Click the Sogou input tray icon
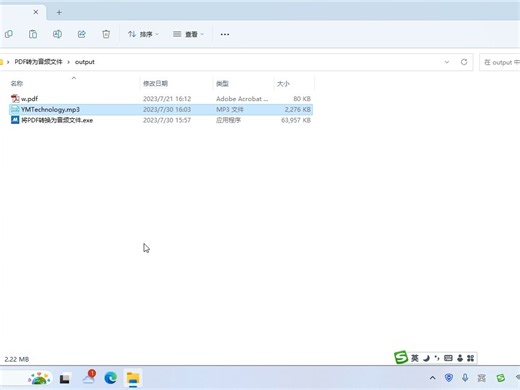The width and height of the screenshot is (520, 390). pos(501,378)
